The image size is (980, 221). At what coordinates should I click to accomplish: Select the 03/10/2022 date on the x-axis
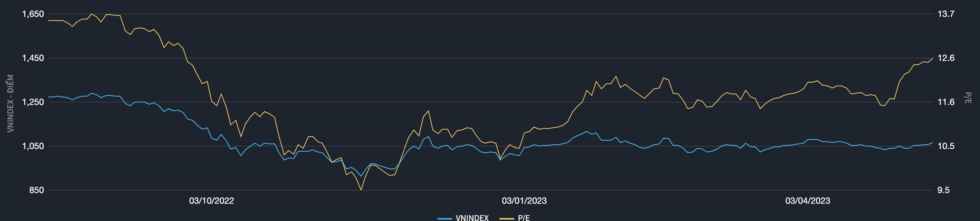(212, 201)
